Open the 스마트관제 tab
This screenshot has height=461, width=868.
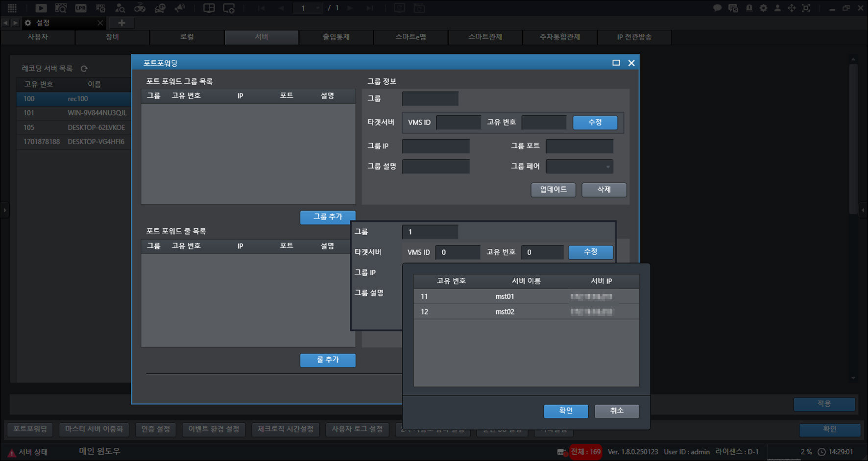[485, 37]
